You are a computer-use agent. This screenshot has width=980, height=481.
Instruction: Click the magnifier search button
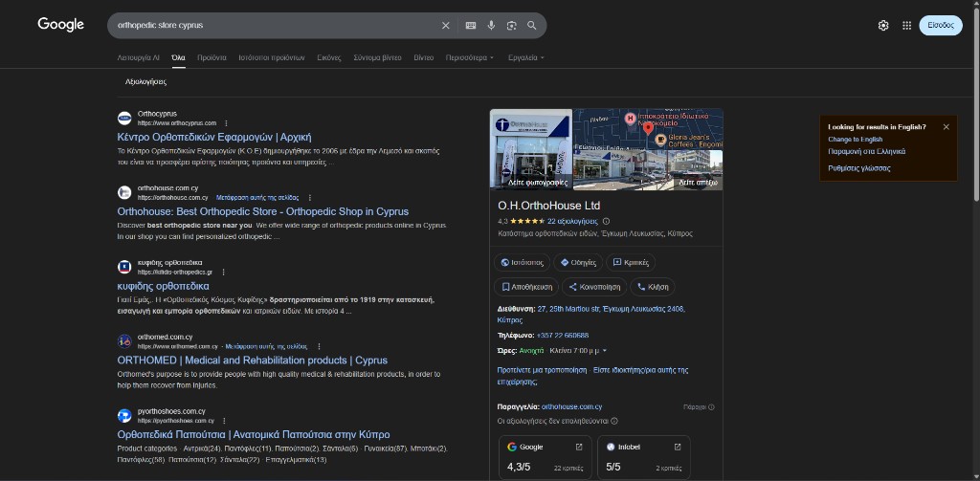(x=532, y=26)
